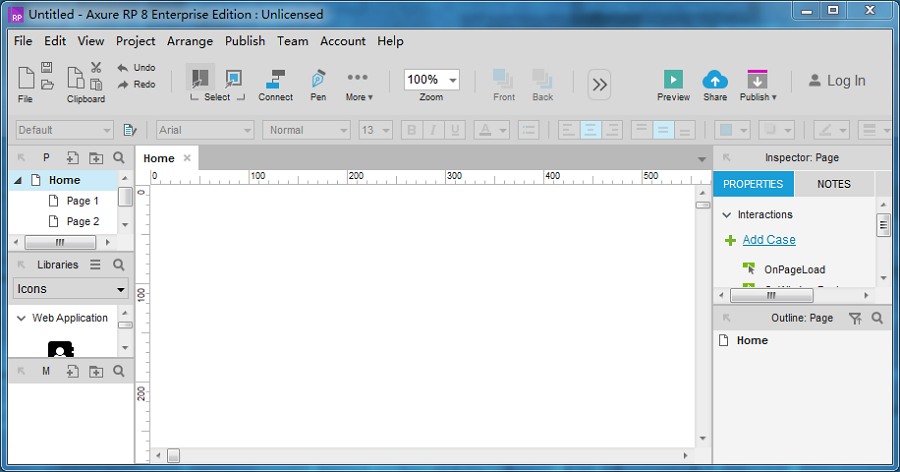
Task: Open the Publish dropdown menu
Action: click(758, 85)
